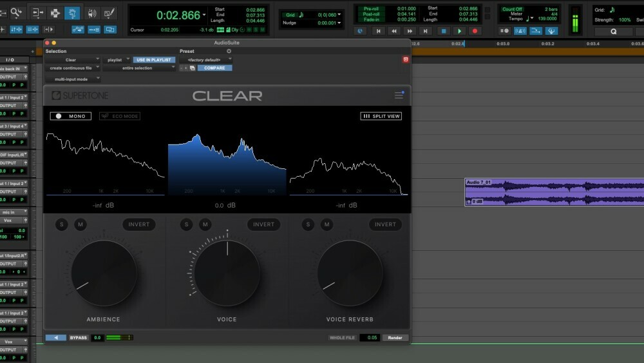Viewport: 644px width, 363px height.
Task: Click the minus previous preset button
Action: (x=181, y=68)
